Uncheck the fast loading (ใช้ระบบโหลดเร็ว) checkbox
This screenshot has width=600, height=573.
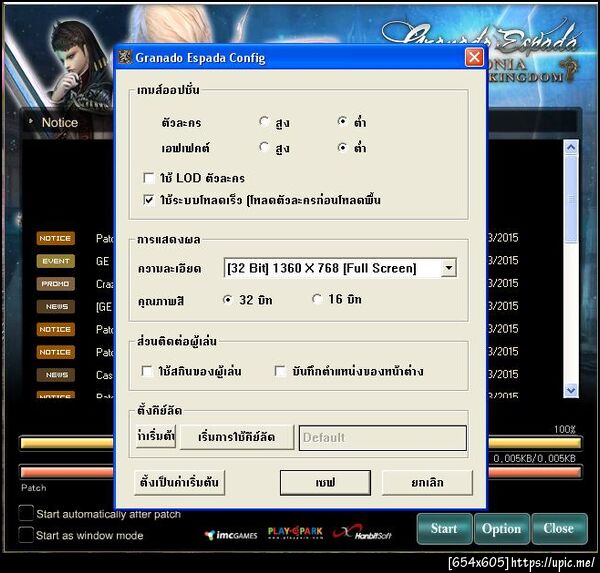click(x=148, y=200)
